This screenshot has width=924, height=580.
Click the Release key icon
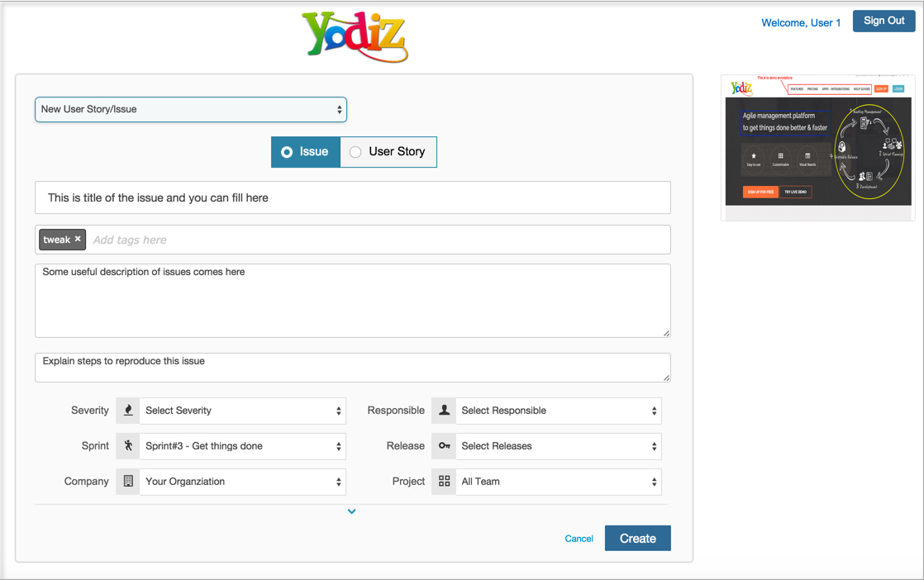point(444,446)
